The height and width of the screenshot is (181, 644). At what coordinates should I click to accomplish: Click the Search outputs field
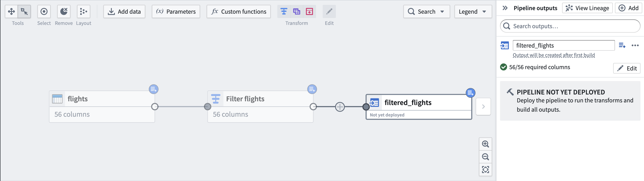pos(570,26)
